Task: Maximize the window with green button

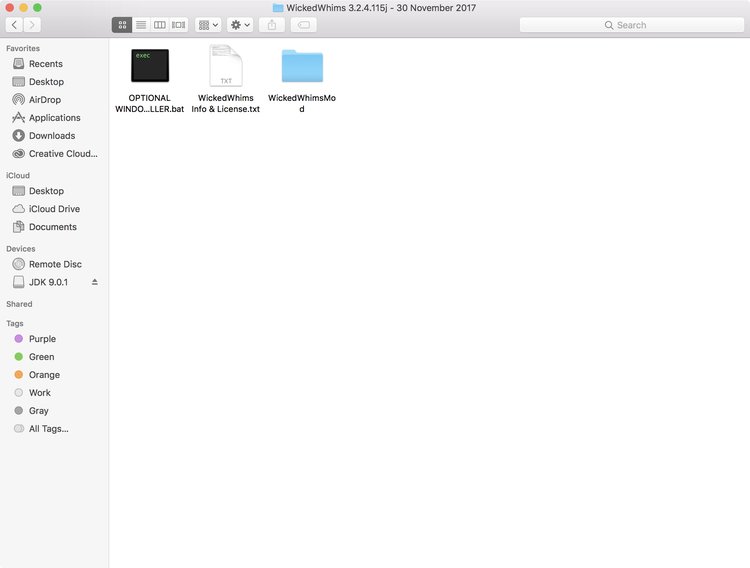Action: pyautogui.click(x=37, y=8)
